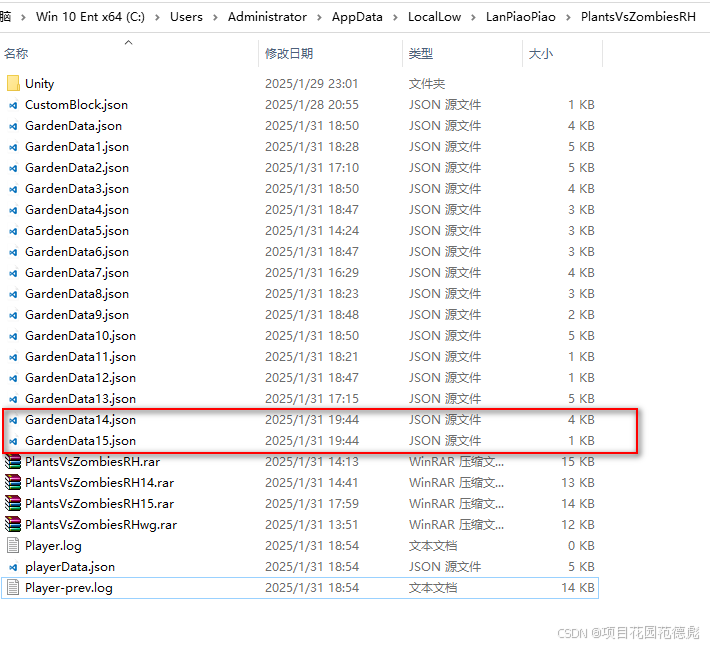Image resolution: width=710 pixels, height=646 pixels.
Task: Expand the chevron after Administrator in path
Action: 319,17
